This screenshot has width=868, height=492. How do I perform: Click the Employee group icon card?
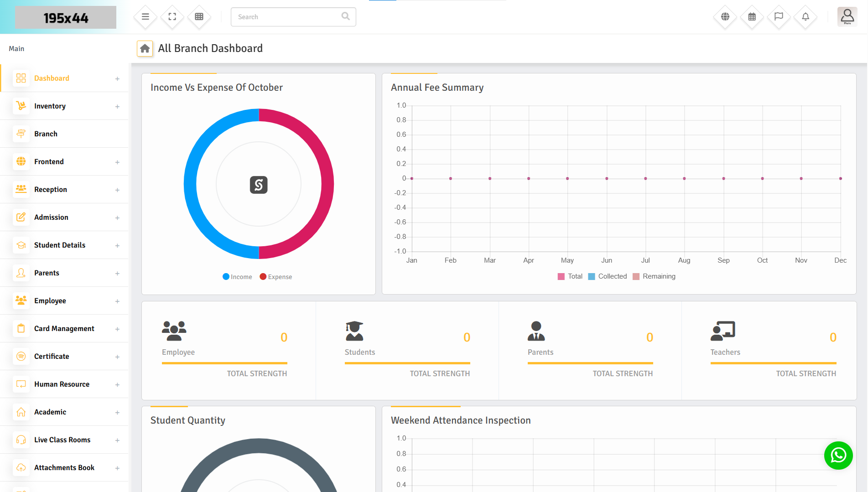pyautogui.click(x=174, y=331)
